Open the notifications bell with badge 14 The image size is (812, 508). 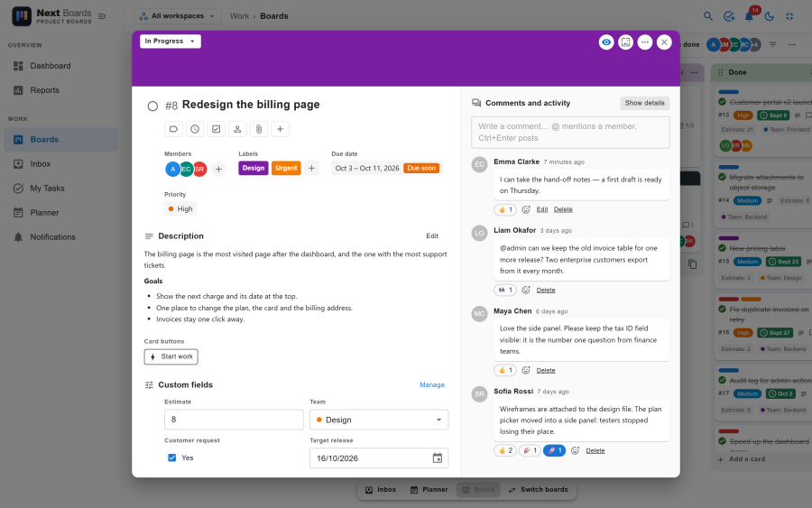[750, 16]
